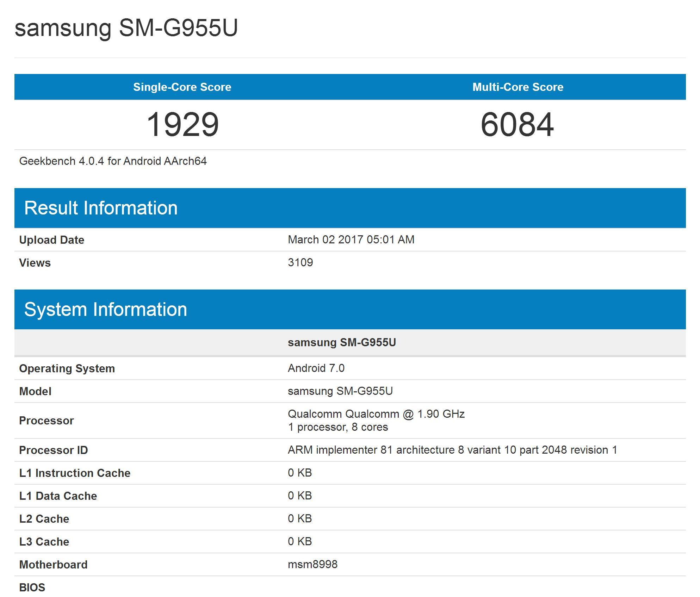Select the Single-Core Score header

coord(182,87)
